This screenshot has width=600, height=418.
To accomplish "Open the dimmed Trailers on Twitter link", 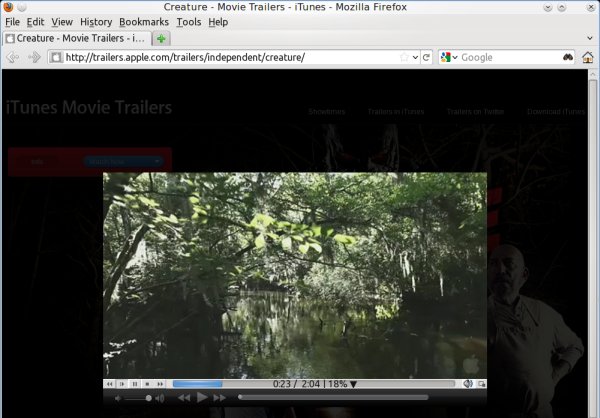I will pos(475,111).
